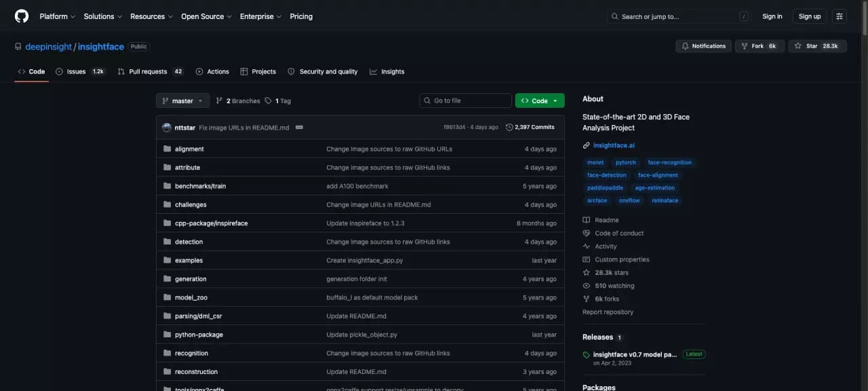Open the 510 watching link

coord(614,286)
